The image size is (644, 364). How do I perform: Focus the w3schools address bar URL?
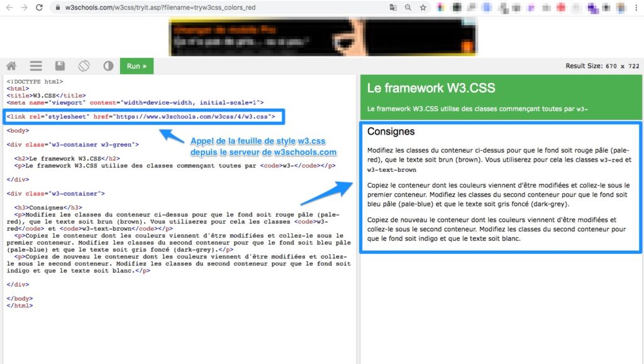click(160, 8)
